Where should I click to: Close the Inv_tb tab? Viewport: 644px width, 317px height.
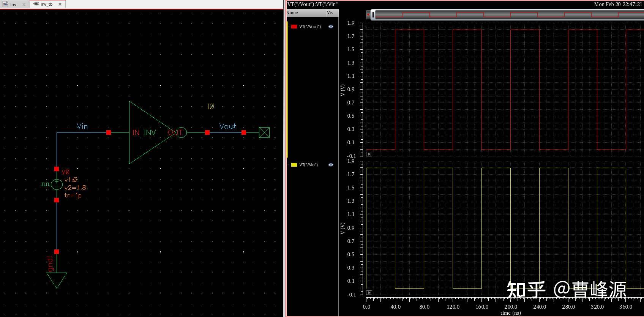(x=60, y=4)
